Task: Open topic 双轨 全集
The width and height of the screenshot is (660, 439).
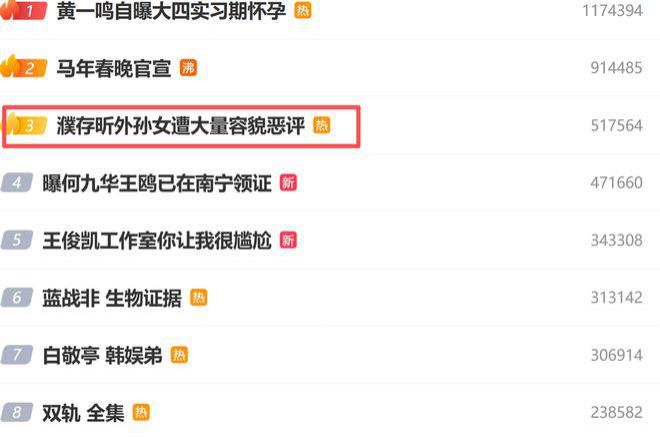Action: point(83,413)
